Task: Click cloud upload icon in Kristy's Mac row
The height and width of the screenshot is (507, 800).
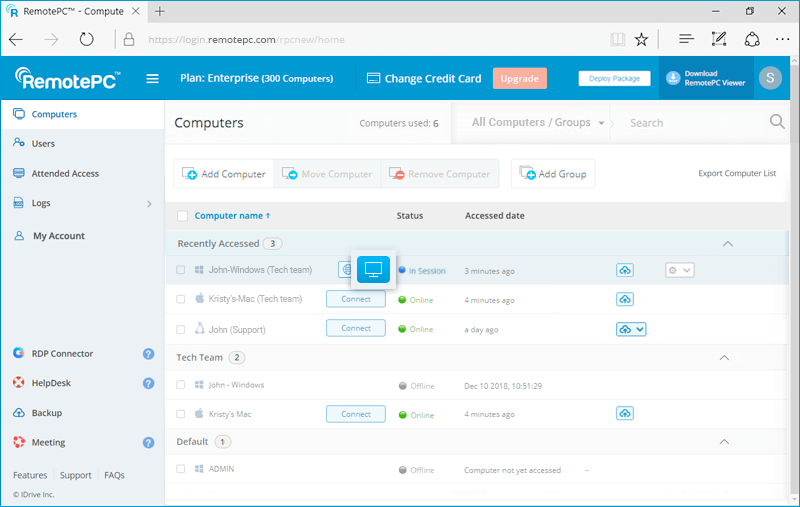Action: coord(625,413)
